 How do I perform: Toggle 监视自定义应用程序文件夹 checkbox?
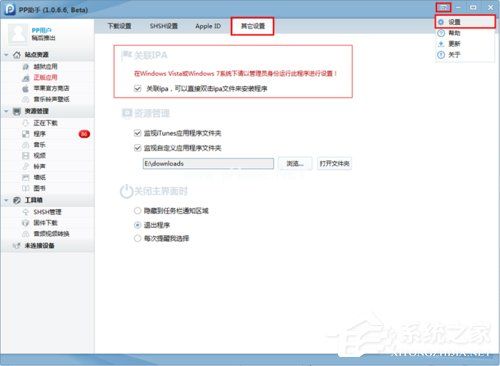[137, 148]
